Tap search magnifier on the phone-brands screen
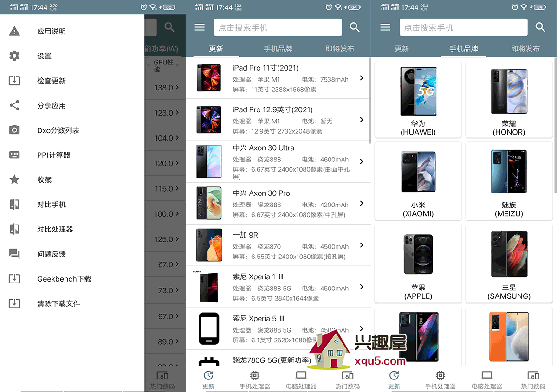The width and height of the screenshot is (557, 392). 540,27
